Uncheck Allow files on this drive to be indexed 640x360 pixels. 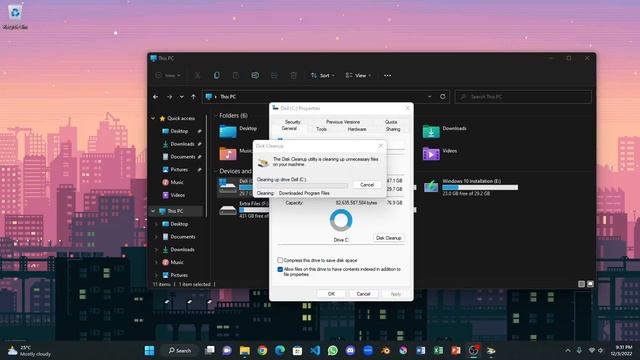coord(280,269)
